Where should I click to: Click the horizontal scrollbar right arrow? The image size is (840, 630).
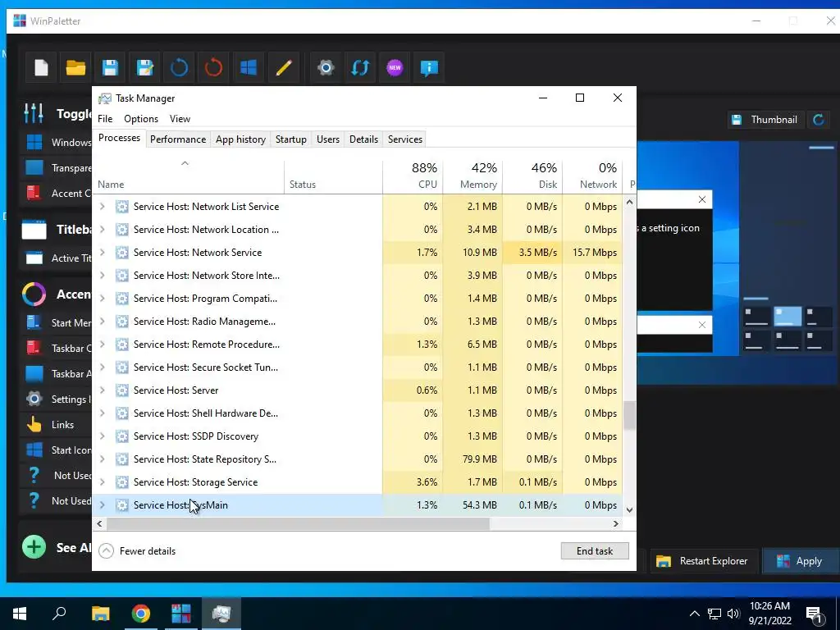(616, 524)
